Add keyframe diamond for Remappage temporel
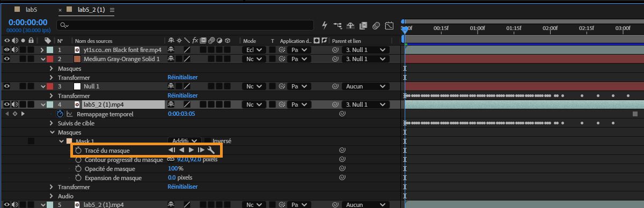This screenshot has width=644, height=208. point(14,114)
